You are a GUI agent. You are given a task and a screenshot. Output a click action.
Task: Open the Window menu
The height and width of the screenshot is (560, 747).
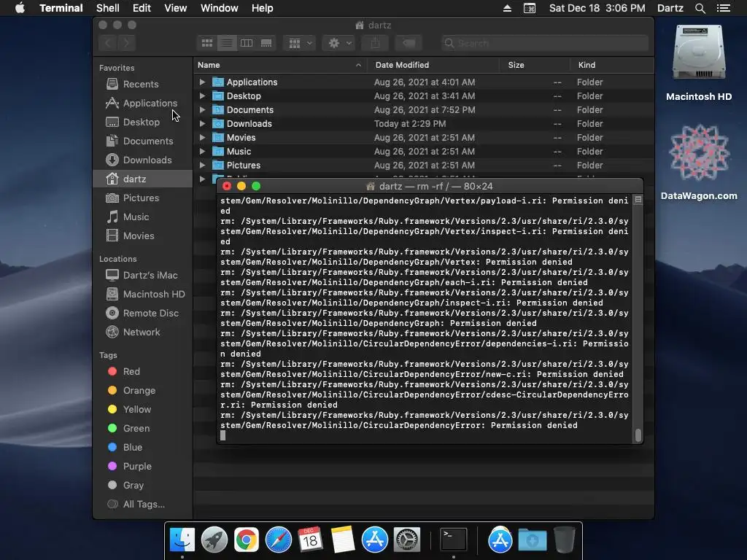[x=219, y=8]
